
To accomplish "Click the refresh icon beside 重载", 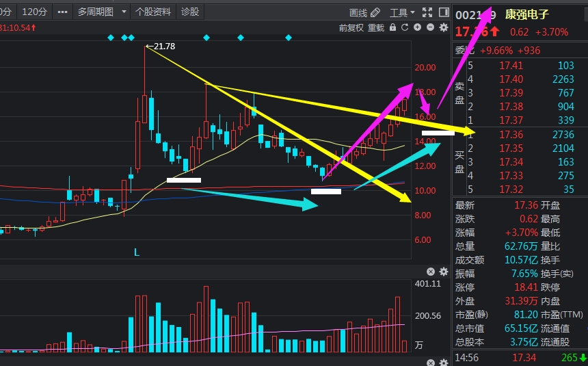I will point(405,28).
